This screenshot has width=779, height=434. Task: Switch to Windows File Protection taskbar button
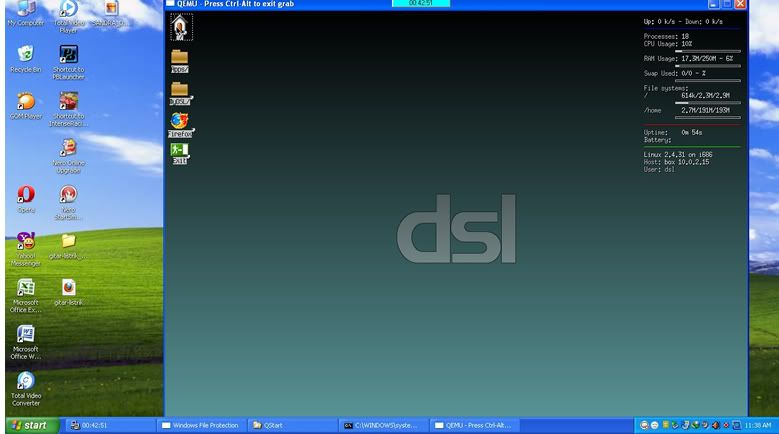[201, 425]
